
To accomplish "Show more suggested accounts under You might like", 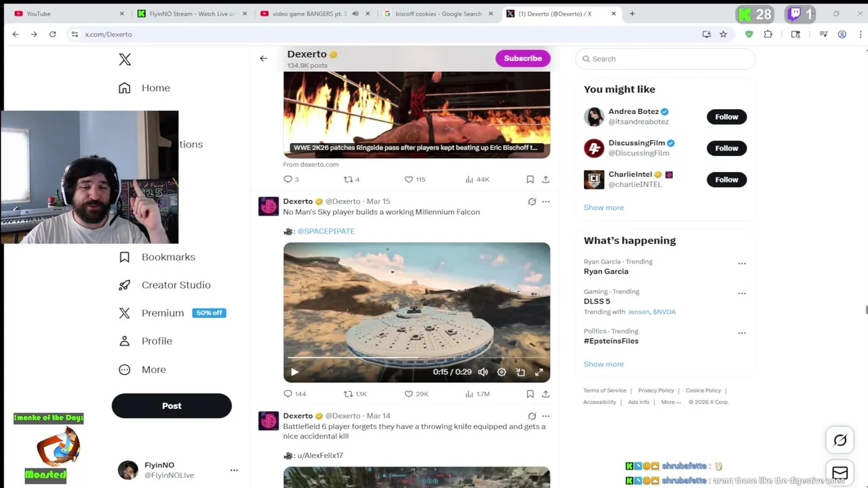I will (604, 207).
